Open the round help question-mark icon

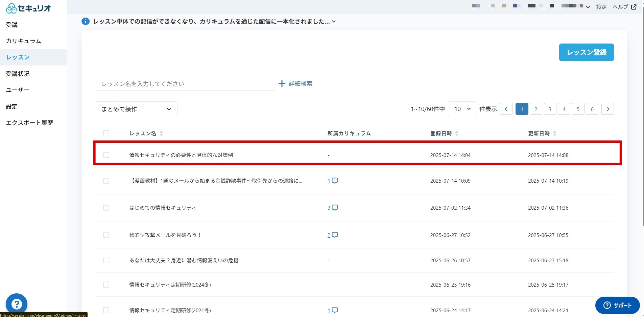tap(17, 304)
